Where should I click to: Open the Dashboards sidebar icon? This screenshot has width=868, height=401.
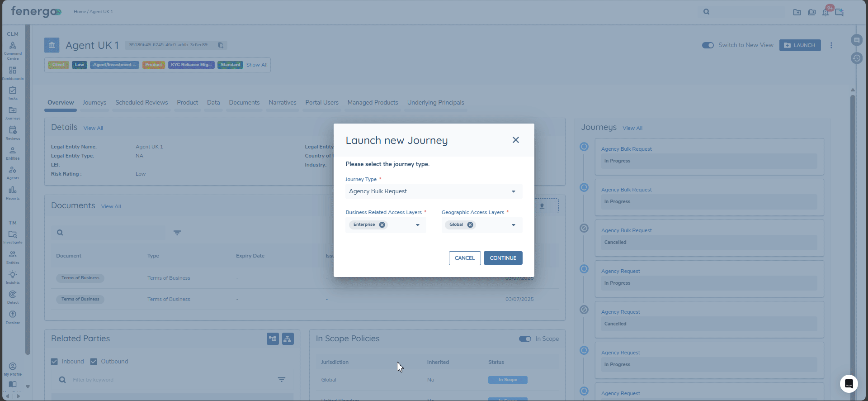pyautogui.click(x=13, y=72)
